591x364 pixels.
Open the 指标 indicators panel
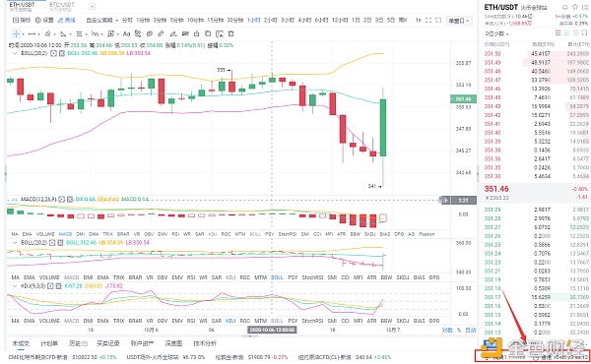pyautogui.click(x=22, y=20)
